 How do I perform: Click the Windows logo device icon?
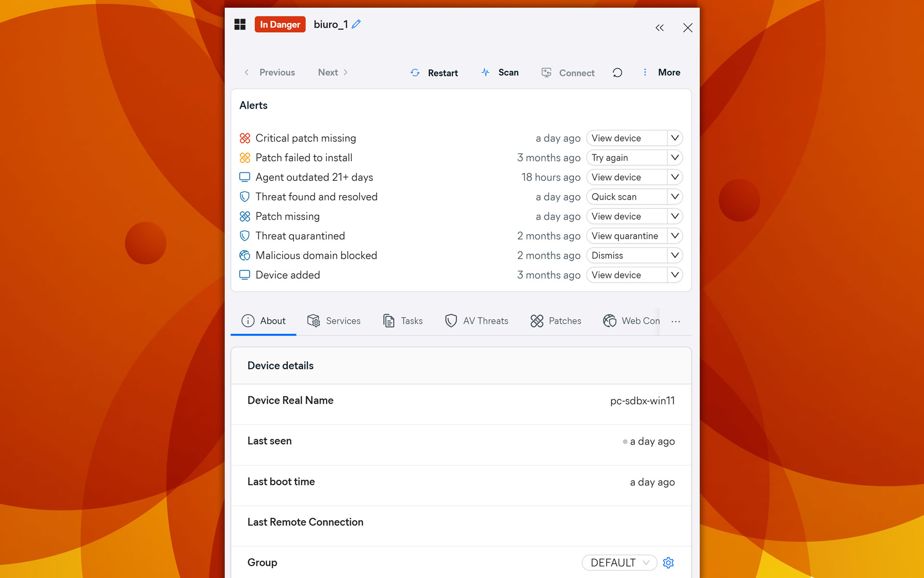(240, 25)
